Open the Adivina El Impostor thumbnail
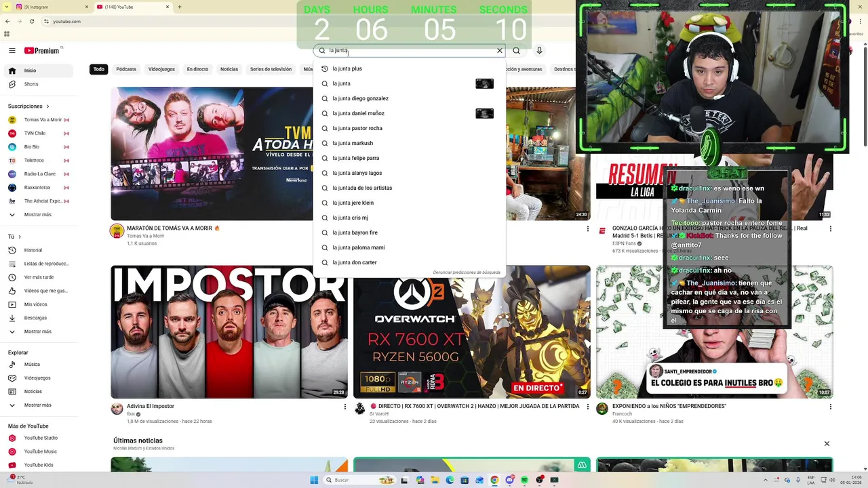 tap(229, 332)
